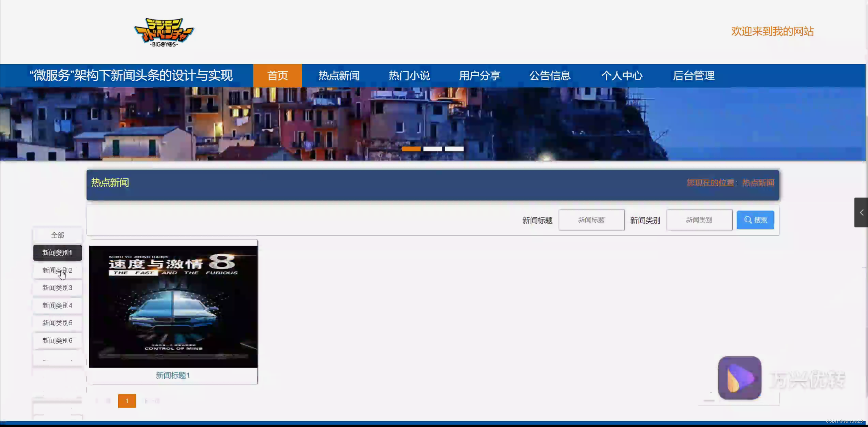Collapse the right-edge side panel chevron
Image resolution: width=868 pixels, height=427 pixels.
coord(862,212)
